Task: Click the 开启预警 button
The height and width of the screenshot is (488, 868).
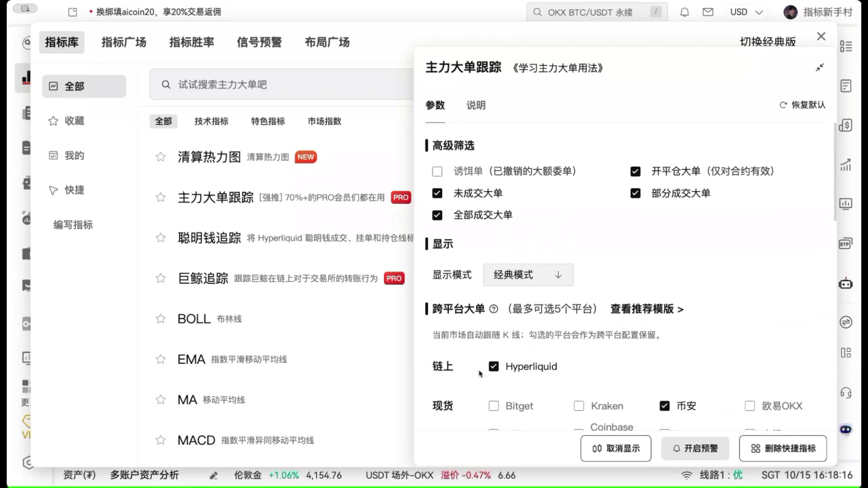Action: tap(695, 449)
